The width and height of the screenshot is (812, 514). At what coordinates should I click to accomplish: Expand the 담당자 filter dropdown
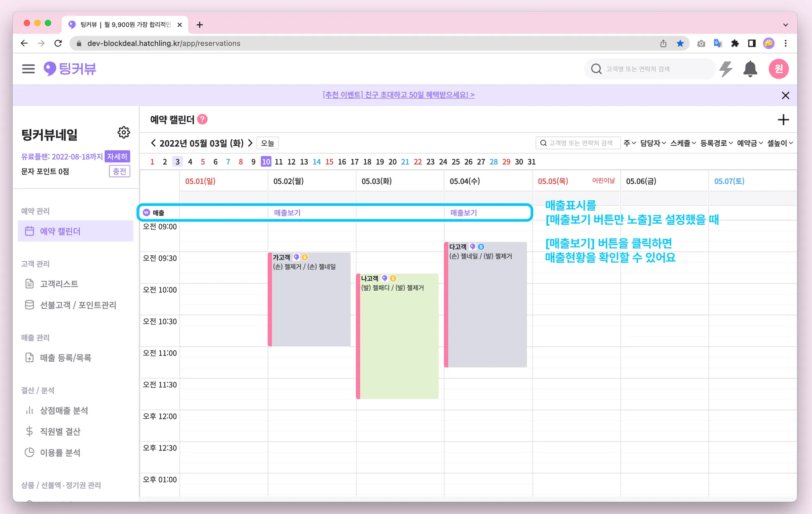tap(653, 143)
